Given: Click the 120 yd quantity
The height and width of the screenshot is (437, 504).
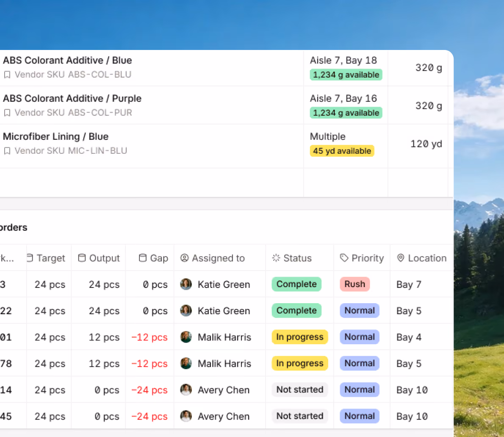Looking at the screenshot, I should pos(426,144).
